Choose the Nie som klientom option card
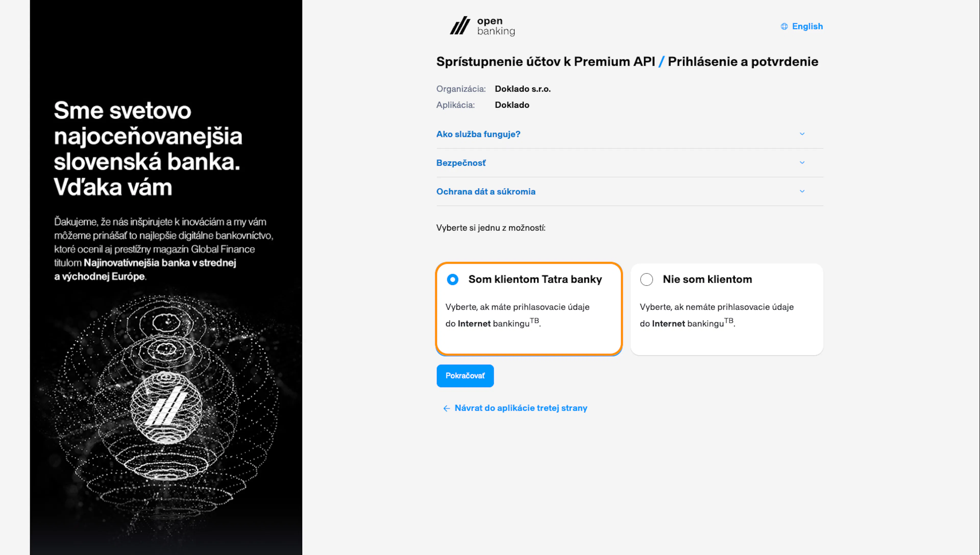The height and width of the screenshot is (555, 980). 727,309
